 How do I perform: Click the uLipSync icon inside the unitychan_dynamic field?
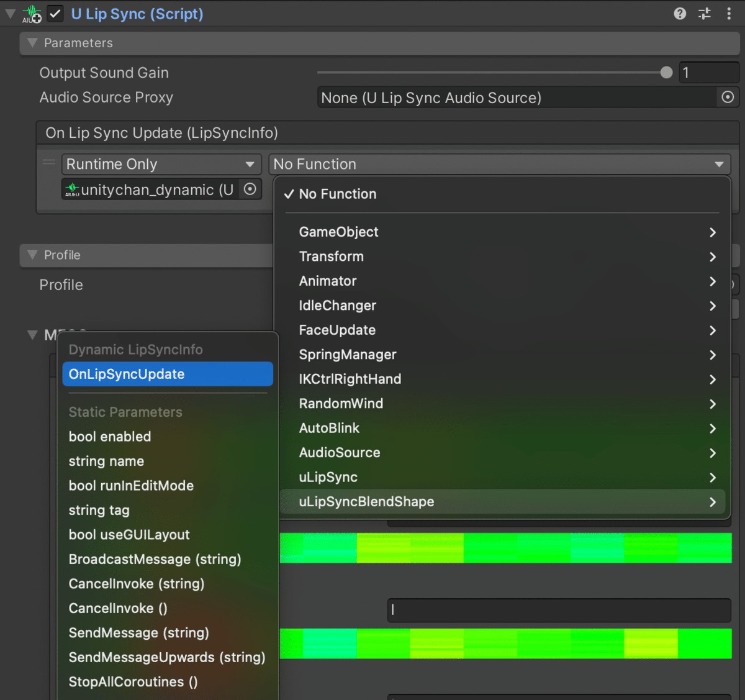(72, 188)
